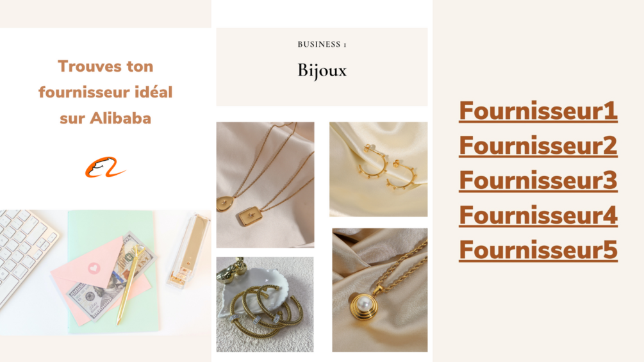Open the Fournisseur5 link
644x362 pixels.
tap(538, 251)
